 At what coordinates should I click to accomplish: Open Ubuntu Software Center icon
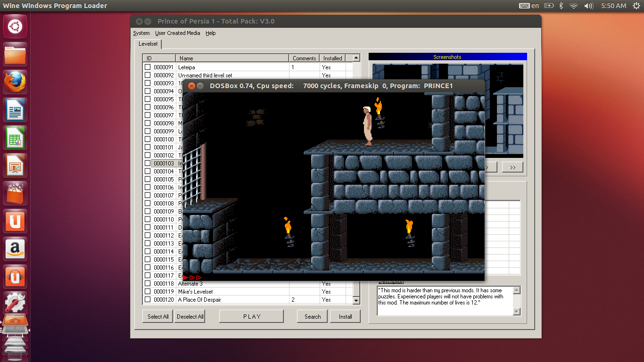point(15,193)
